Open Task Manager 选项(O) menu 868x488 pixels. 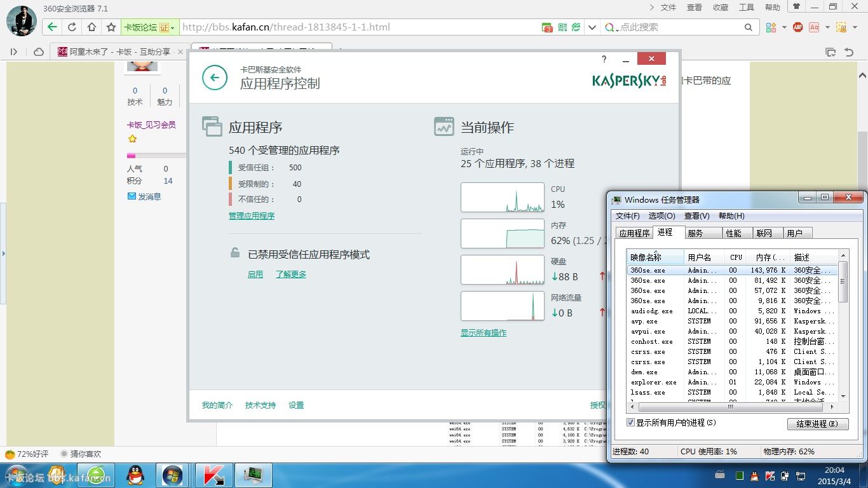[x=661, y=216]
